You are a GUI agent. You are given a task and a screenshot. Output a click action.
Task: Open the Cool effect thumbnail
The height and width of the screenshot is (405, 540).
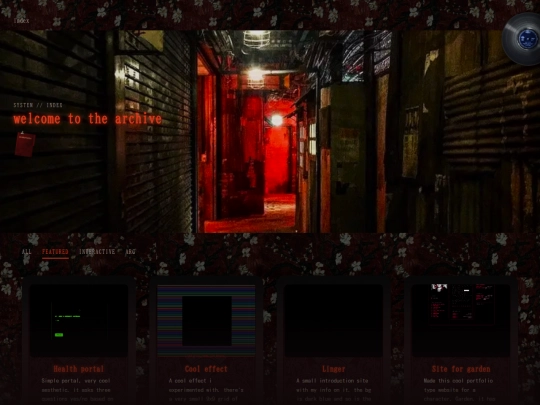coord(206,321)
